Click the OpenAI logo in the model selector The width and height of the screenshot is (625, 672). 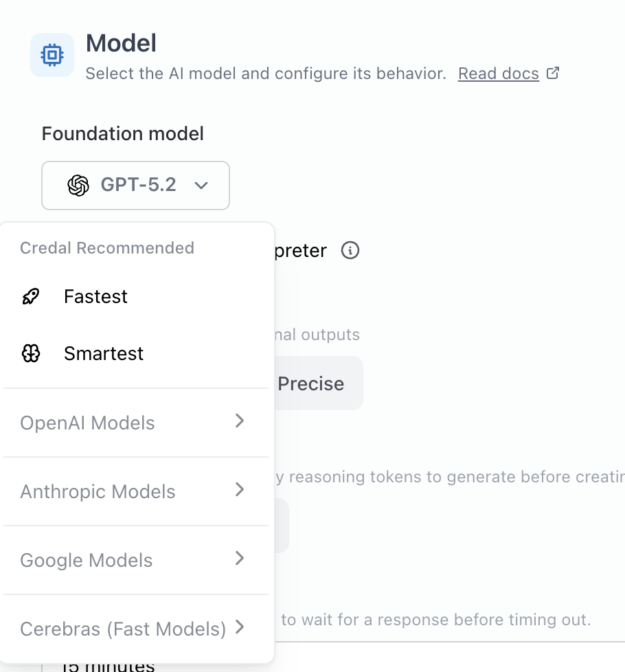click(78, 186)
